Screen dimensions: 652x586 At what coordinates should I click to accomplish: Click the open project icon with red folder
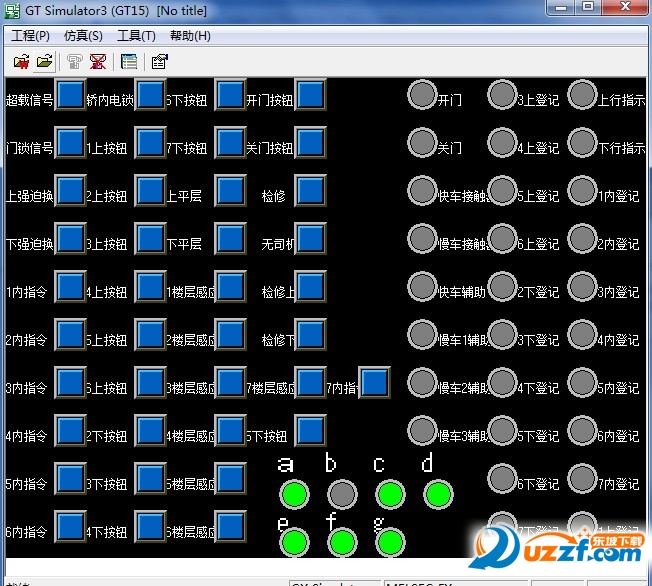click(21, 62)
